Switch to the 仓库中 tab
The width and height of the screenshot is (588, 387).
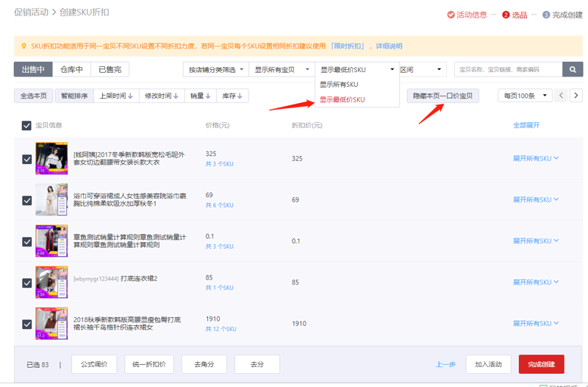(71, 69)
